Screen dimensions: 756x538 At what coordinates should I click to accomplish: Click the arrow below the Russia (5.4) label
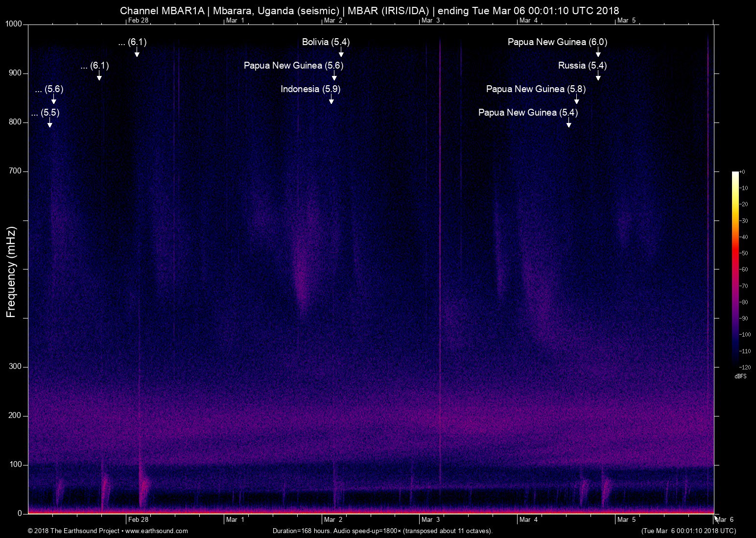tap(598, 76)
